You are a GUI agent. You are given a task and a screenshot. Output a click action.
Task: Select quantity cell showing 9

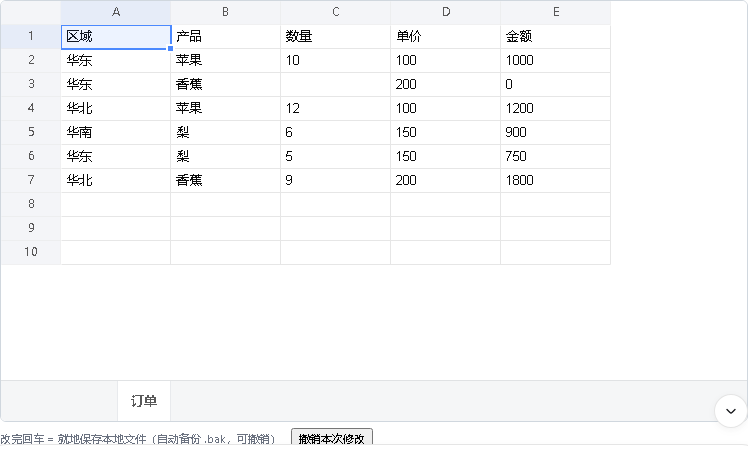336,180
